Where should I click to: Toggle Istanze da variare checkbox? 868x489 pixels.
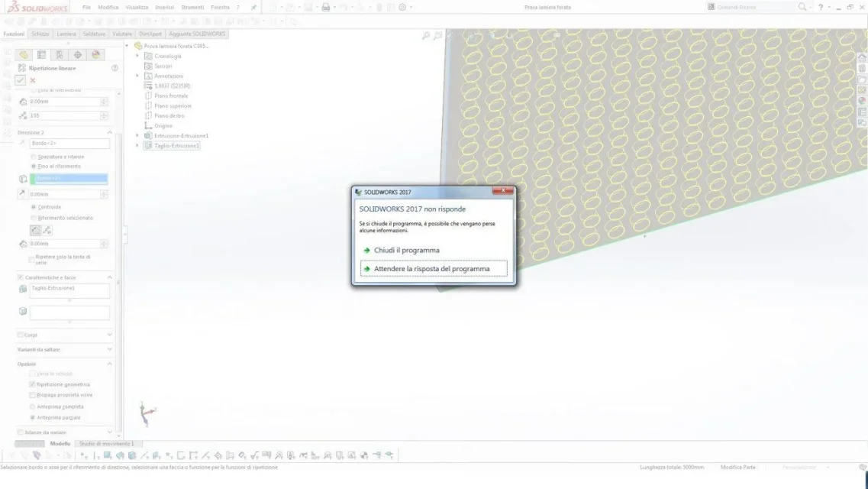21,432
